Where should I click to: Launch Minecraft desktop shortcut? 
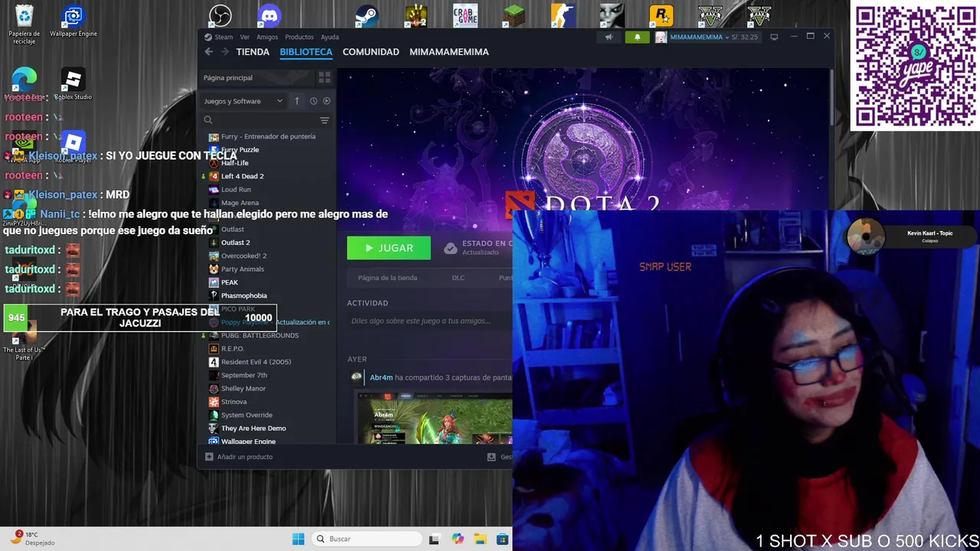pos(514,15)
